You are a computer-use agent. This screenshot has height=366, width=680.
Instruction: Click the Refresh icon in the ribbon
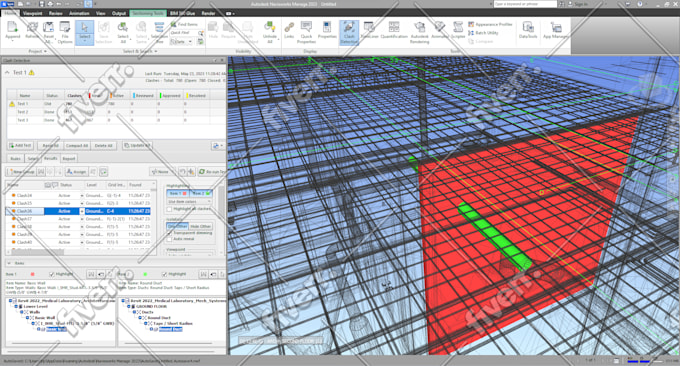(x=32, y=31)
